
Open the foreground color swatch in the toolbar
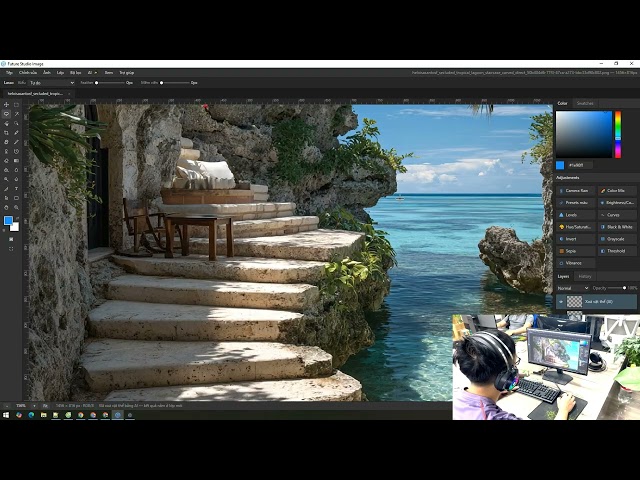[8, 221]
